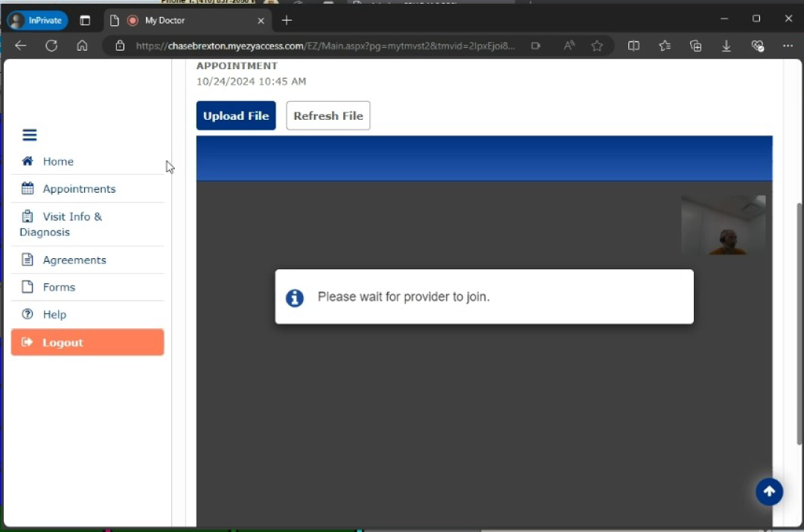Click the Upload File button
Viewport: 804px width, 532px height.
236,116
